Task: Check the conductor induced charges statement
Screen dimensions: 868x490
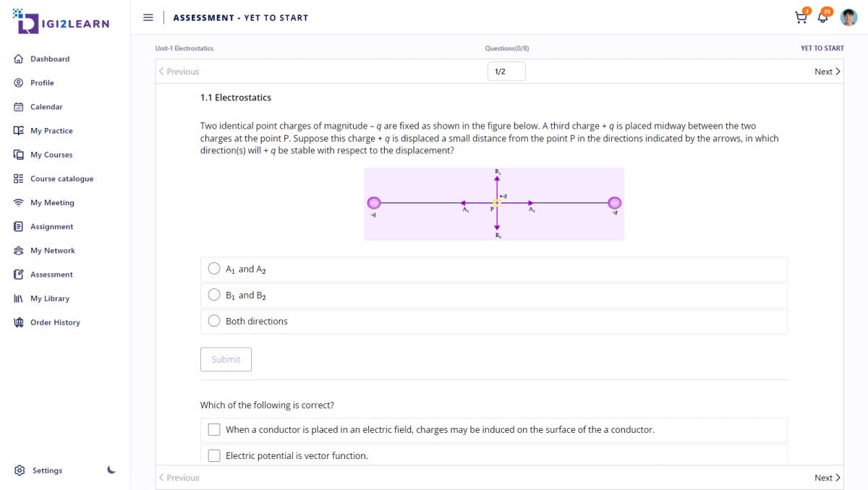Action: 214,429
